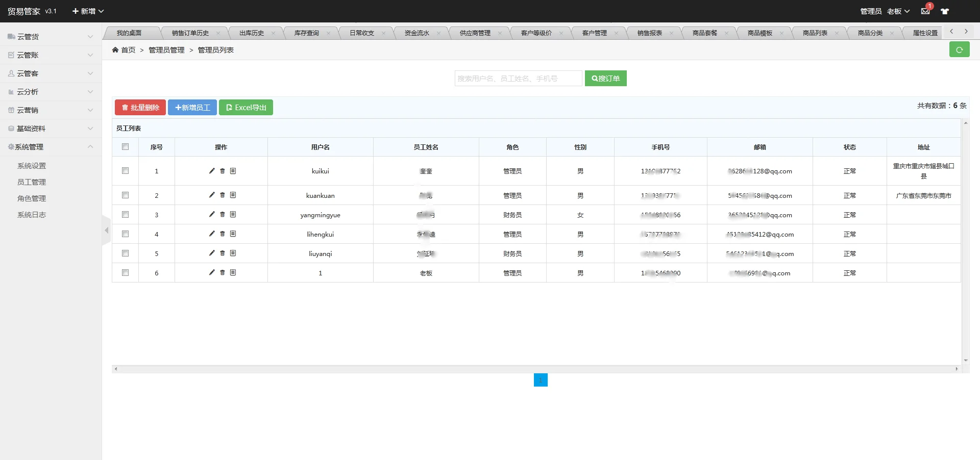Click the edit pencil icon for kuikui
The width and height of the screenshot is (980, 460).
pos(212,171)
